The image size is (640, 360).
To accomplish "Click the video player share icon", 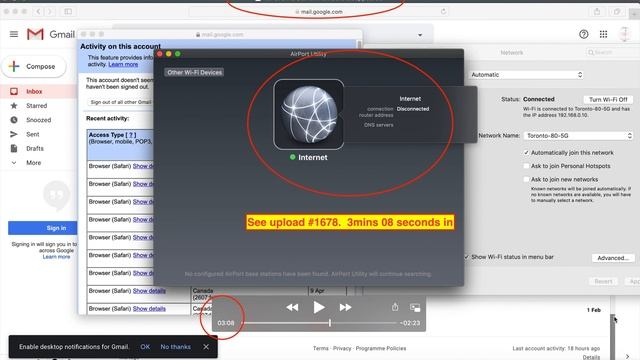I will [395, 307].
